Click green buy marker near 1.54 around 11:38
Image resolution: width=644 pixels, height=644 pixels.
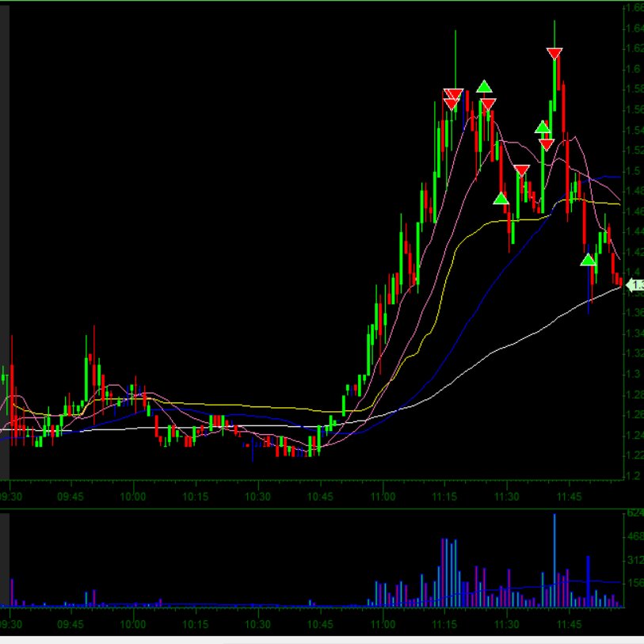542,127
